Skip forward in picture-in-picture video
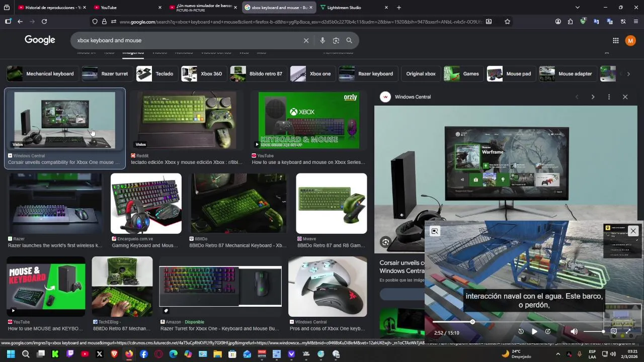This screenshot has height=362, width=644. pyautogui.click(x=548, y=332)
